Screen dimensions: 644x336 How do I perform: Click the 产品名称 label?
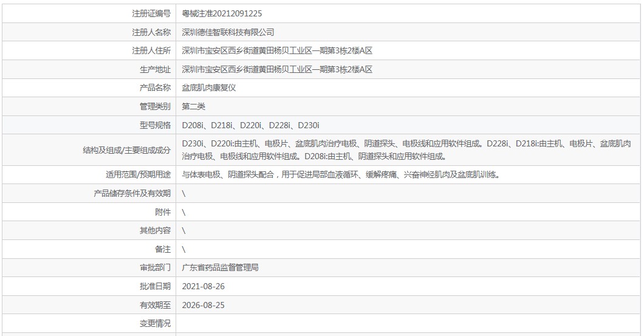155,87
